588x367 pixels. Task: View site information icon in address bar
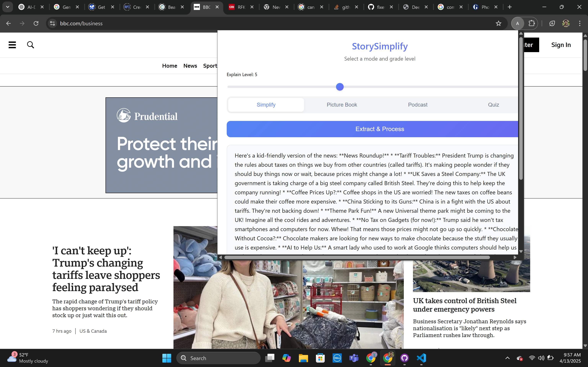tap(52, 24)
